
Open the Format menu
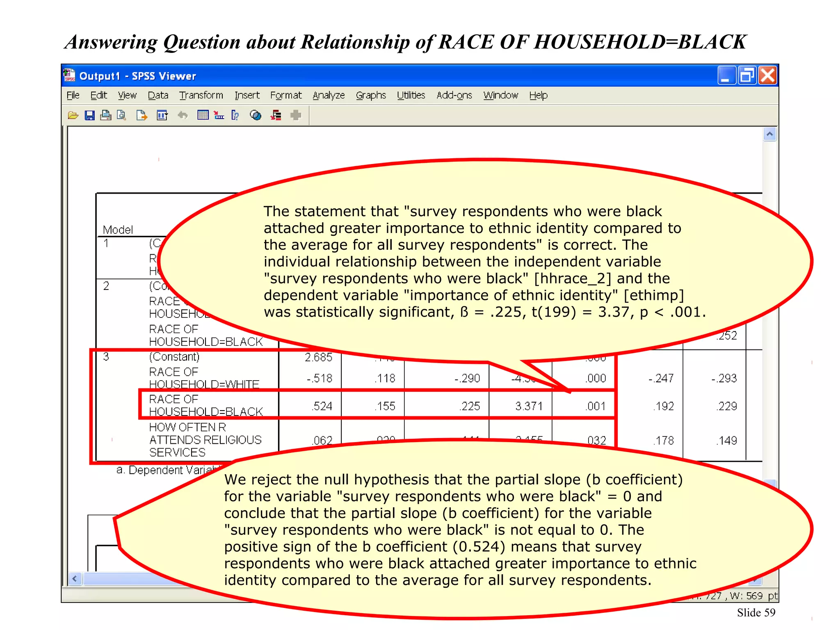286,96
